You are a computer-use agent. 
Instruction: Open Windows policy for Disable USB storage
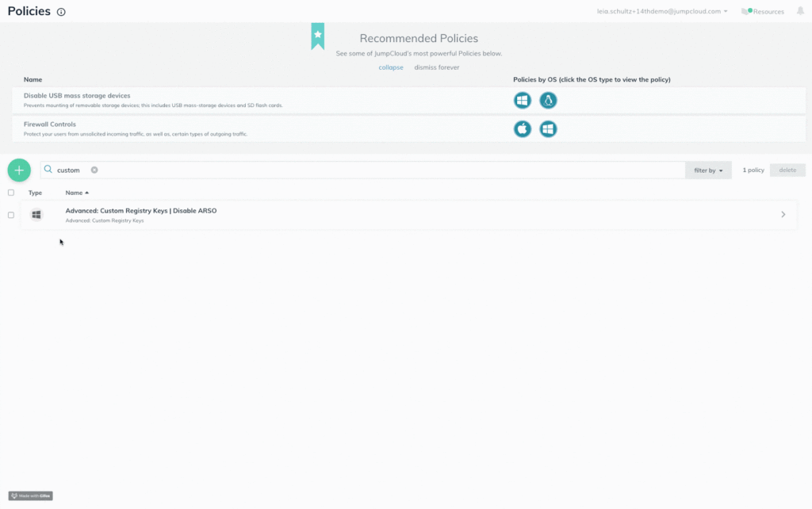522,101
